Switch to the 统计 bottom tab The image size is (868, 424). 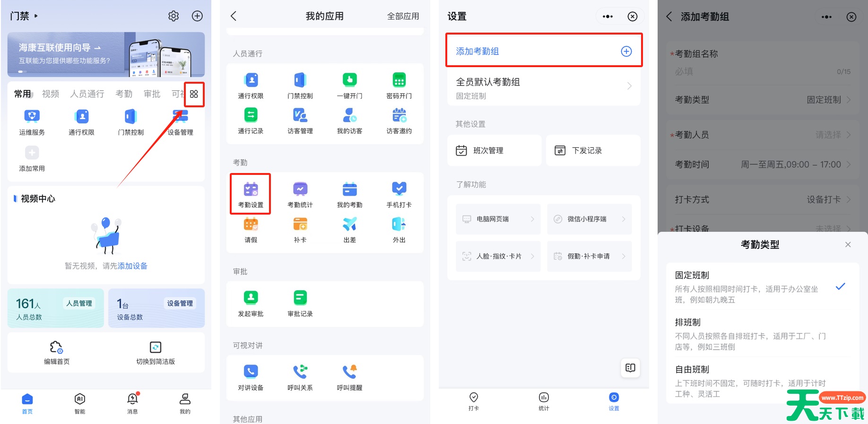544,401
